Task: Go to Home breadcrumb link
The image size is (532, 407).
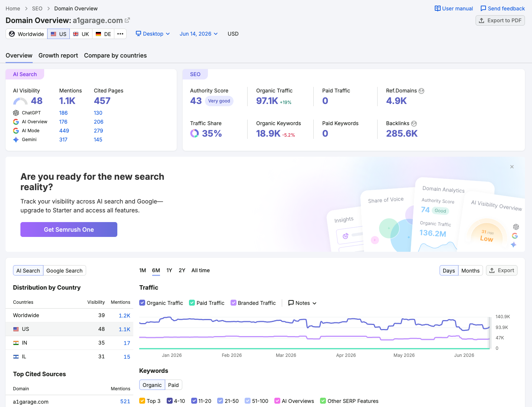Action: coord(13,9)
